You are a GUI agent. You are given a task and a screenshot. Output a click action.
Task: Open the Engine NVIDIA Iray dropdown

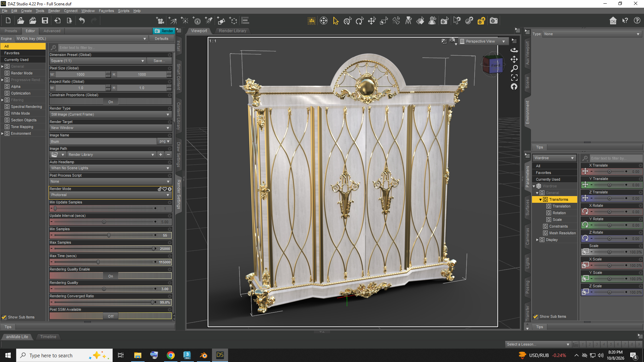tap(82, 39)
